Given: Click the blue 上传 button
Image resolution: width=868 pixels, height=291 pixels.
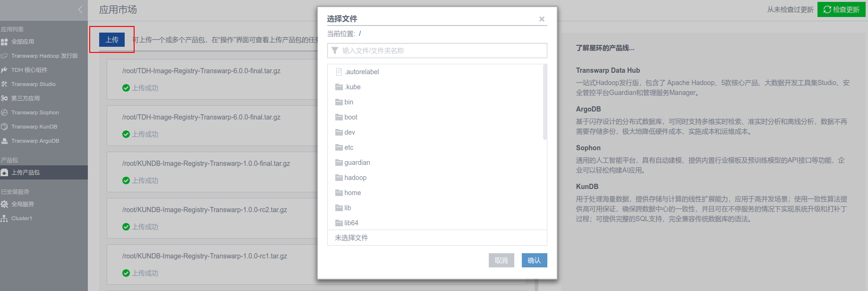Looking at the screenshot, I should coord(112,40).
